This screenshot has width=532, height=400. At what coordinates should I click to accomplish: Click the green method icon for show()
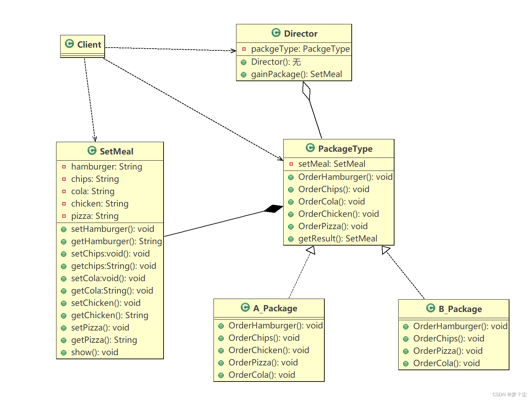(64, 353)
